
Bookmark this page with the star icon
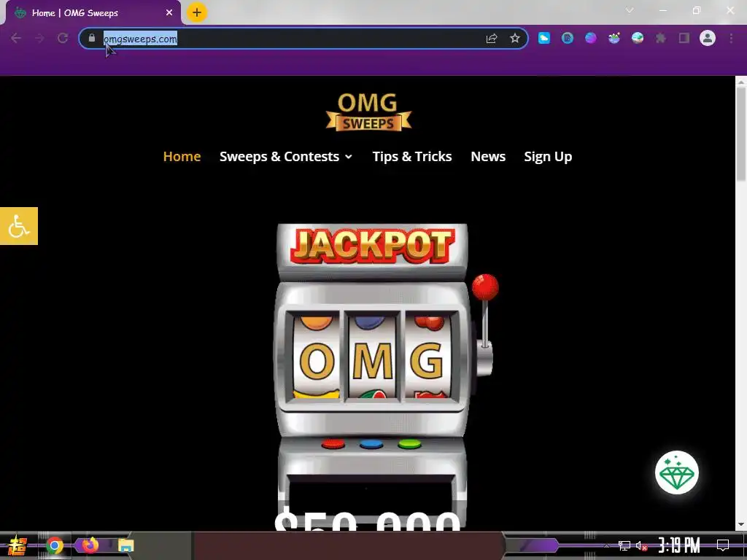[x=514, y=38]
